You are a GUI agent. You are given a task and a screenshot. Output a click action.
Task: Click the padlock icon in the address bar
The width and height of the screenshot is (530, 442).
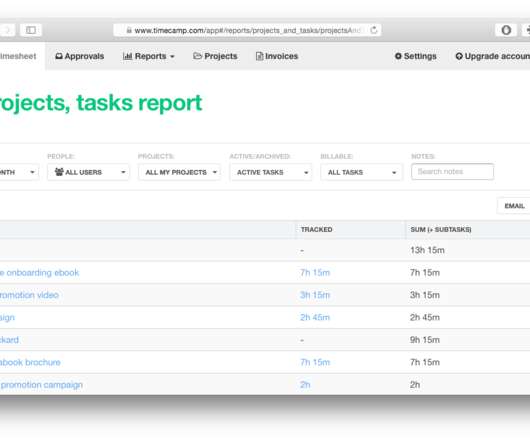click(x=129, y=30)
